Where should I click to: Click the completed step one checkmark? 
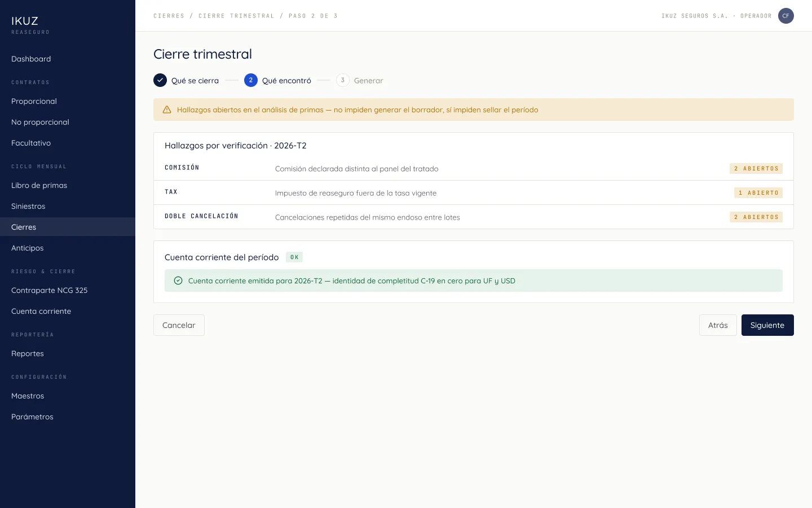pos(160,80)
